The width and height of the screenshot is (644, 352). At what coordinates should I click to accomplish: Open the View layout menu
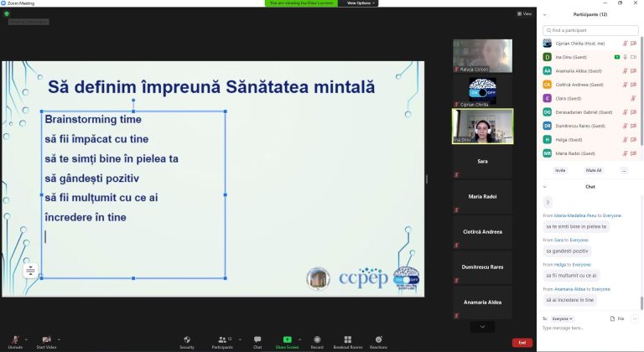point(524,13)
